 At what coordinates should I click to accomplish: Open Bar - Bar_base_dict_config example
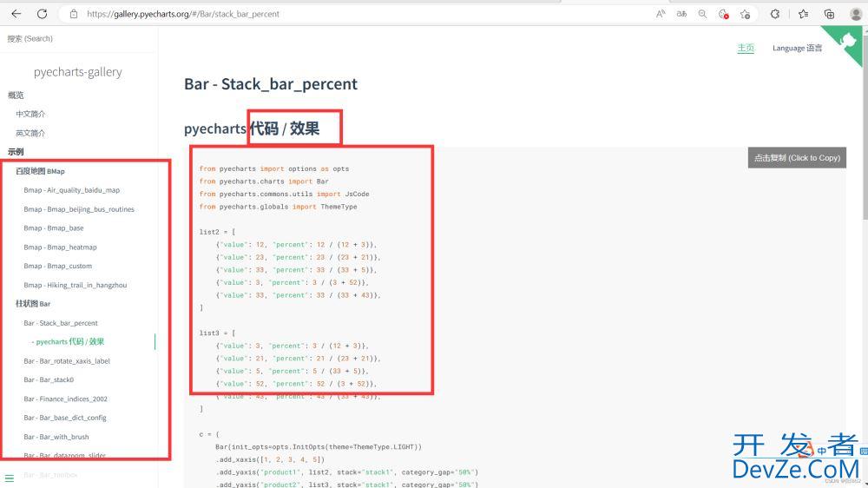(x=65, y=418)
